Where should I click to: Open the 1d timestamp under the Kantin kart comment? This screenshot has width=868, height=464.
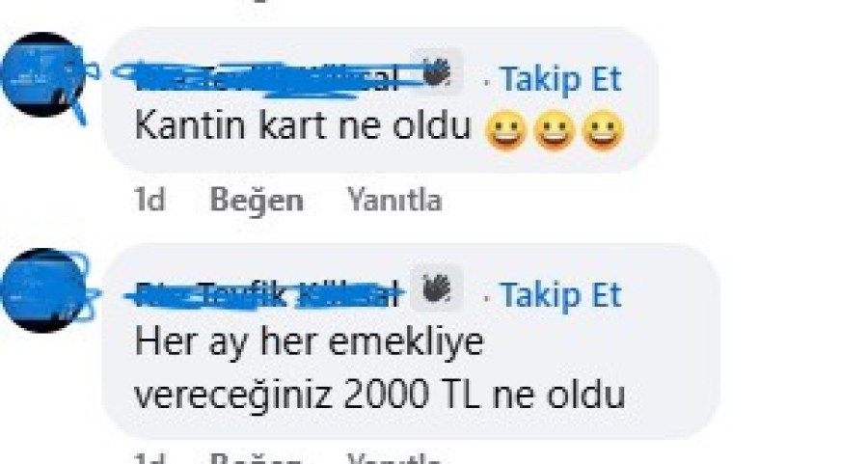coord(149,200)
